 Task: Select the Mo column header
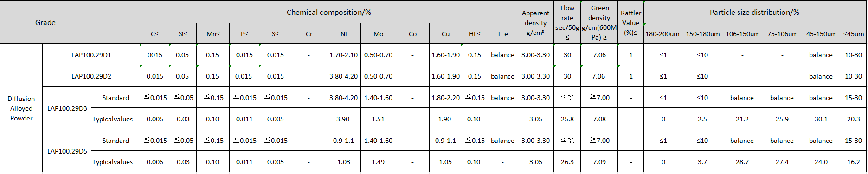point(378,33)
